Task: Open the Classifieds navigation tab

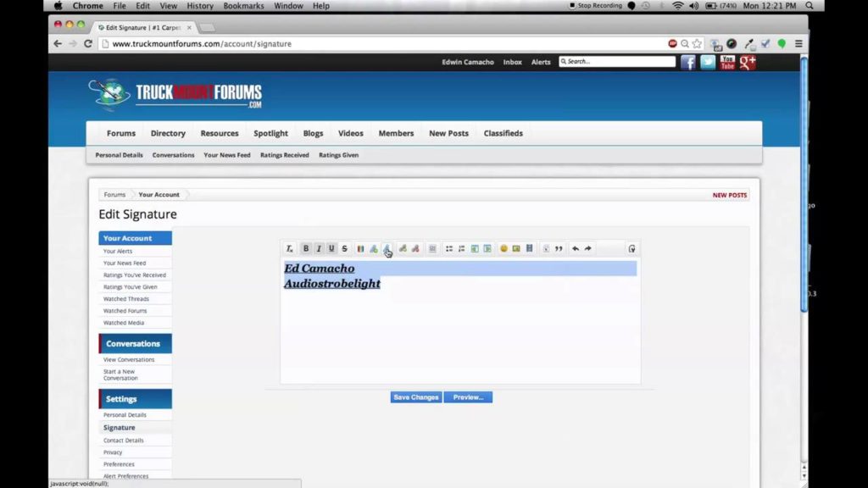Action: click(x=504, y=133)
